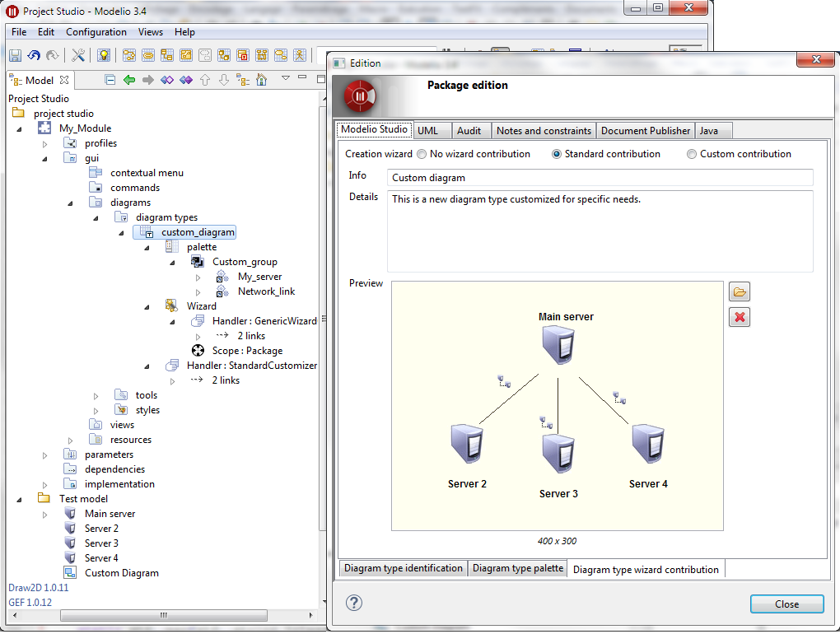840x634 pixels.
Task: Expand the Network_link tree node
Action: [x=198, y=292]
